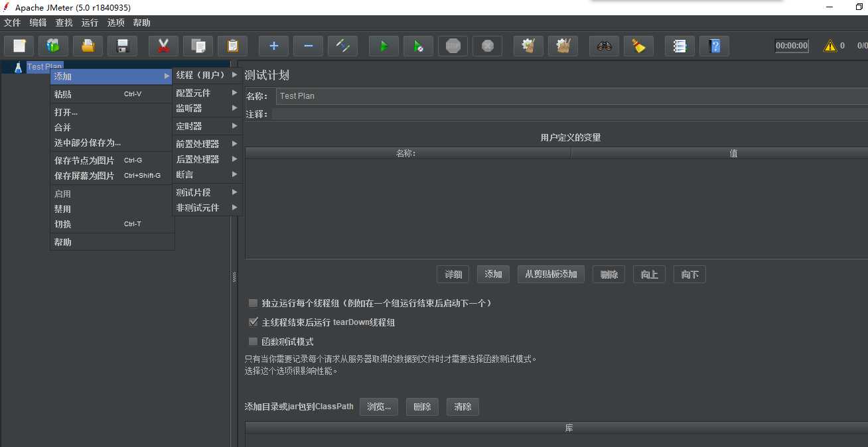
Task: Click the 名称 field containing Test Plan
Action: [x=572, y=96]
